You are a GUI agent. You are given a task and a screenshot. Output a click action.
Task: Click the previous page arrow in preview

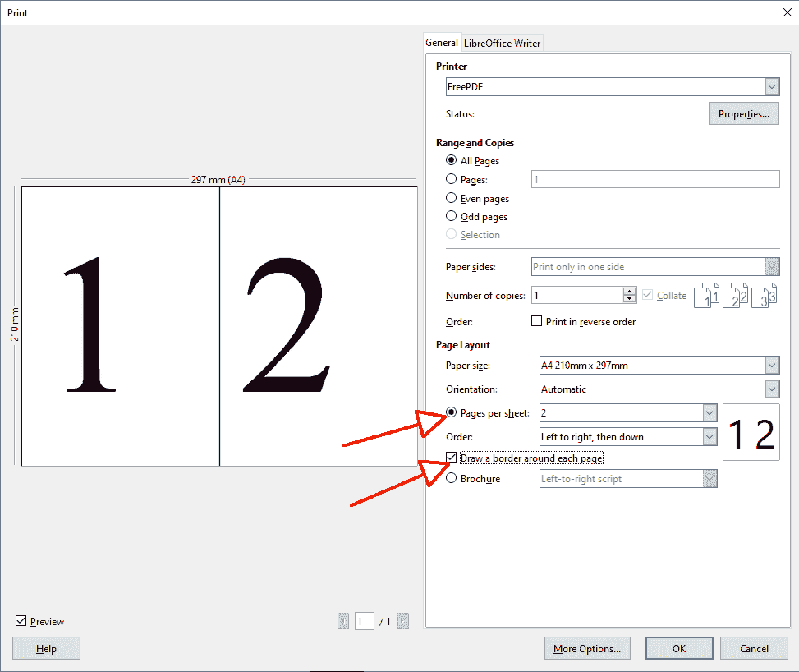pos(343,622)
